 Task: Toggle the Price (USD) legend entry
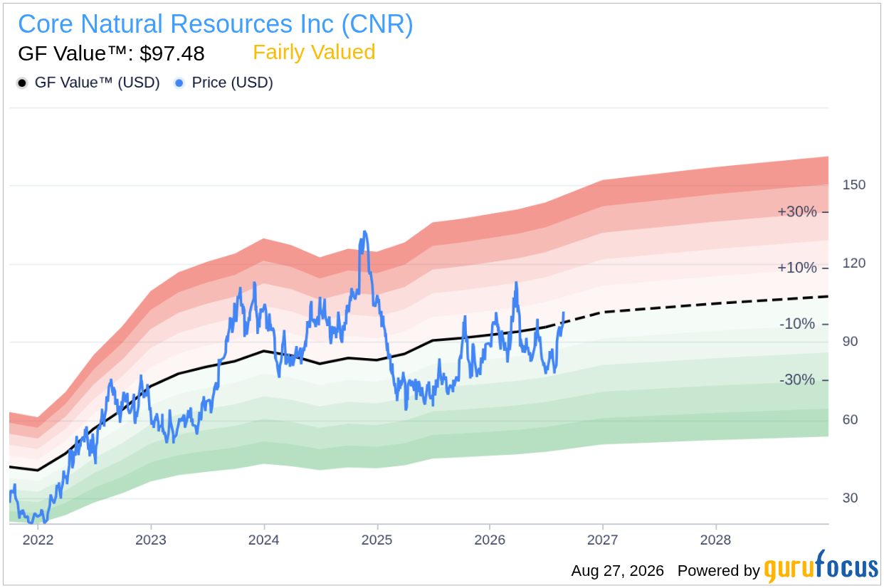223,83
